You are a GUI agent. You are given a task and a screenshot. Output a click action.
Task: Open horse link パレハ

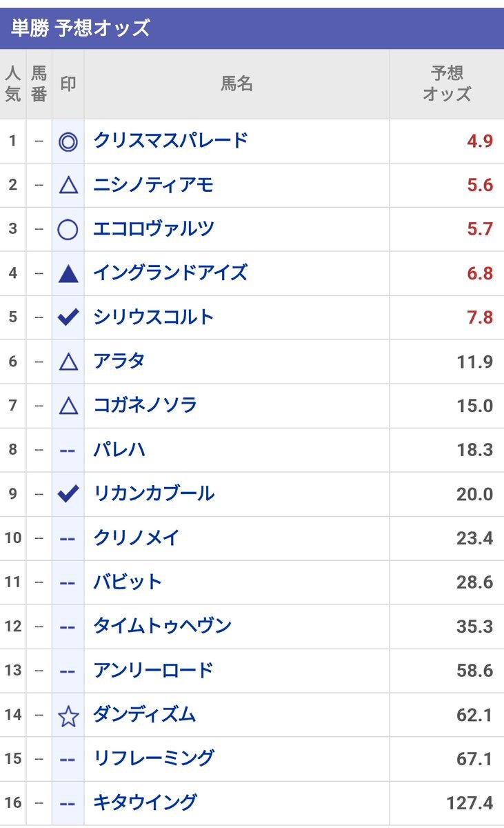click(119, 450)
